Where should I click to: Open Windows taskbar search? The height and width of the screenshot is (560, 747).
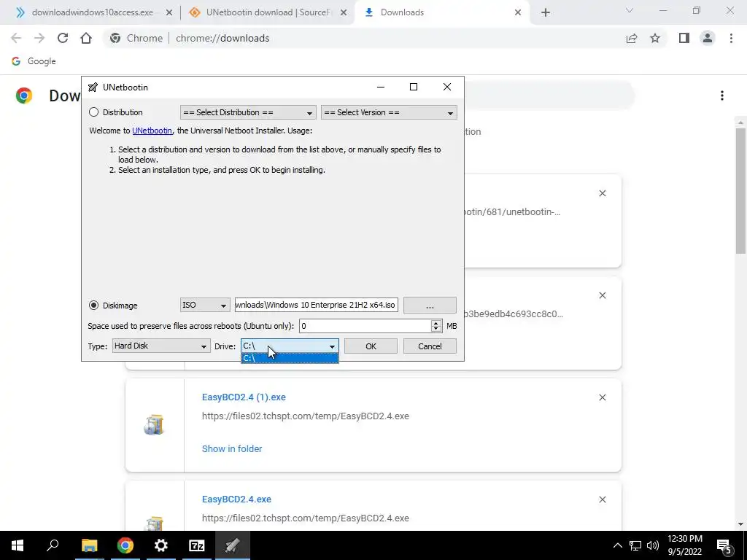pos(53,545)
